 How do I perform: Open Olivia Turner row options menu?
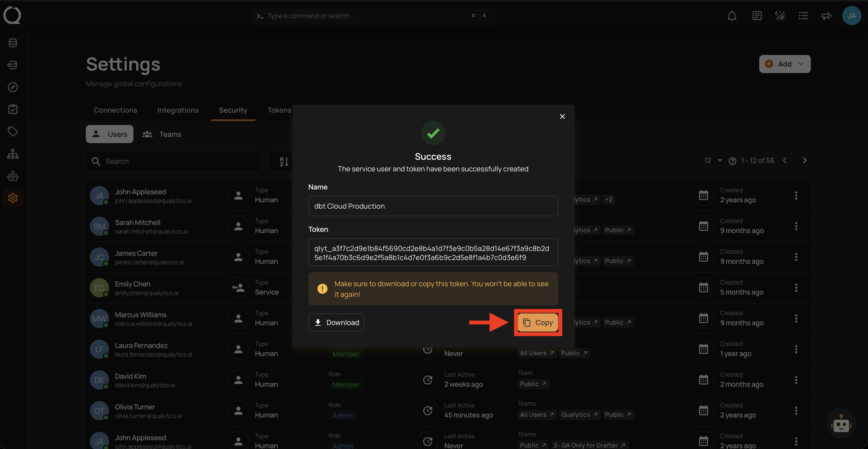coord(796,411)
